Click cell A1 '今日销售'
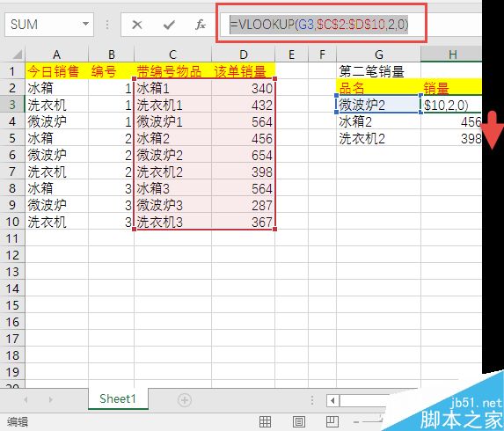The height and width of the screenshot is (431, 504). (56, 71)
